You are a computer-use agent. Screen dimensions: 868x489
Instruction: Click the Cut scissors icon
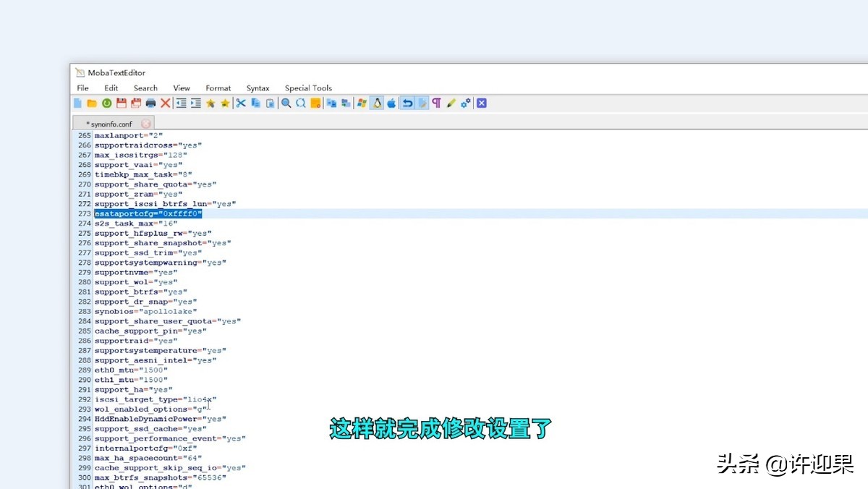click(x=241, y=103)
